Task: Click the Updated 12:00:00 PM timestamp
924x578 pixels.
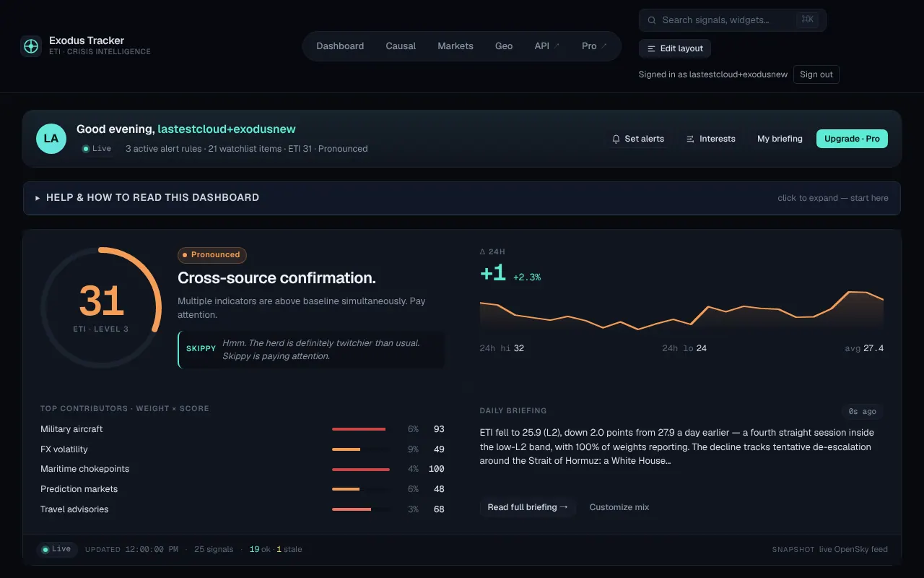Action: pyautogui.click(x=131, y=549)
